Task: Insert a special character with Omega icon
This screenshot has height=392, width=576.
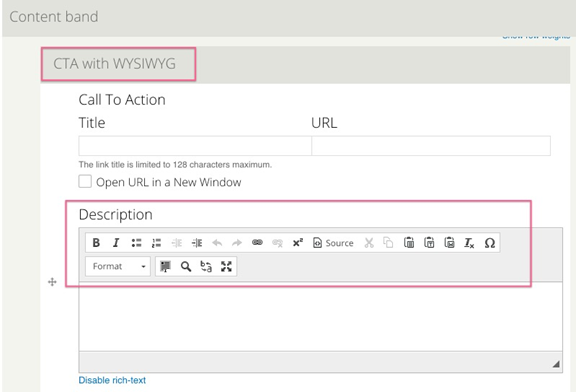Action: [x=490, y=243]
